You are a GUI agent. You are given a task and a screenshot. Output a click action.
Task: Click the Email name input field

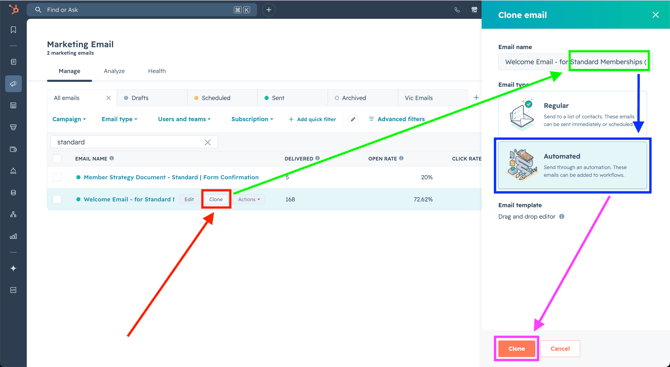pos(575,62)
